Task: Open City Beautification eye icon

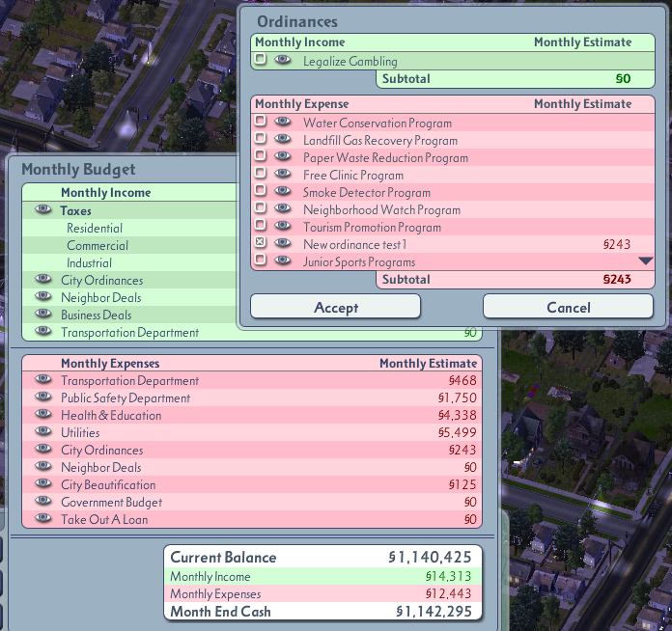Action: coord(42,483)
